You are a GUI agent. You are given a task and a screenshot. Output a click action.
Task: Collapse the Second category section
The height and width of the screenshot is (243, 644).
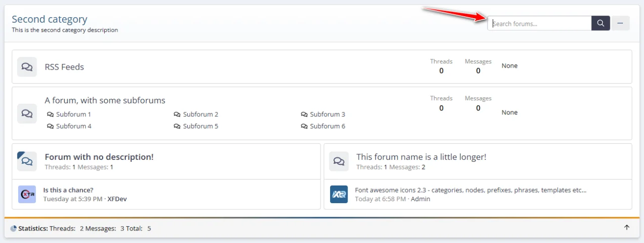[620, 23]
